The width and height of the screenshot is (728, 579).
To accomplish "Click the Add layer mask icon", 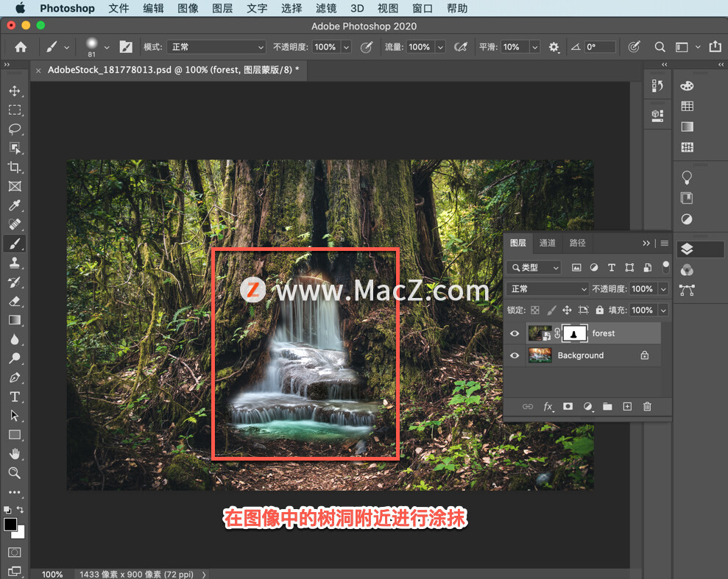I will coord(567,406).
